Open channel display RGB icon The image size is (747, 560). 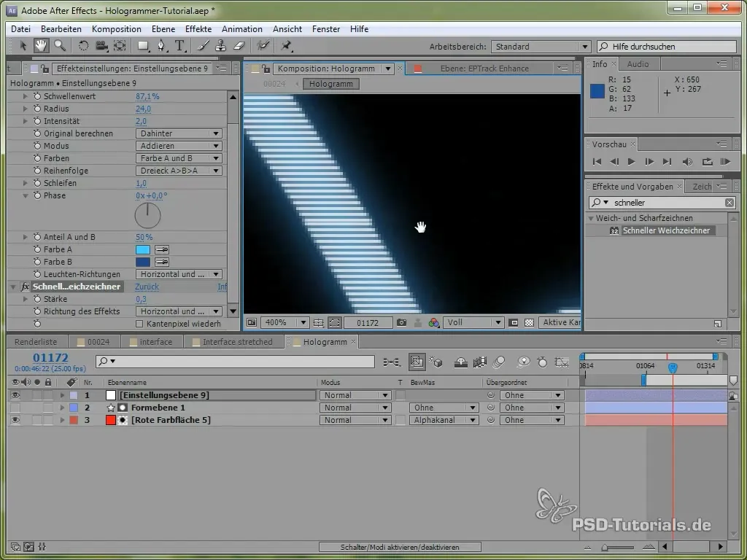(433, 322)
